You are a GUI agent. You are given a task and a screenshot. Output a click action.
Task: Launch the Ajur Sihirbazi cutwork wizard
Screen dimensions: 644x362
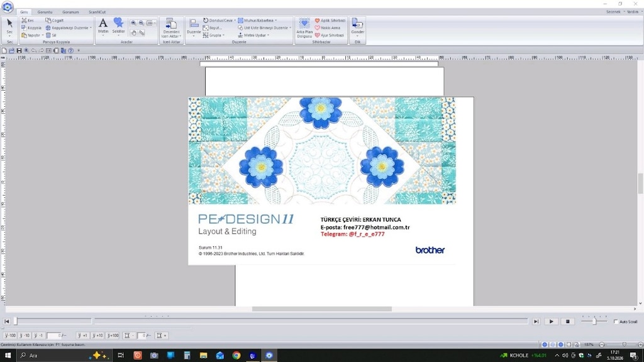[x=329, y=35]
